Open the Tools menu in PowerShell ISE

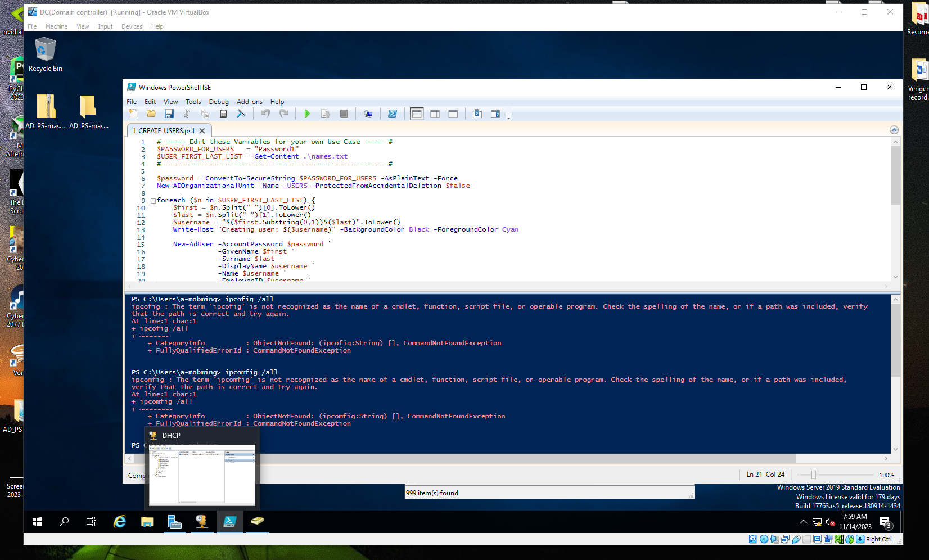coord(193,102)
